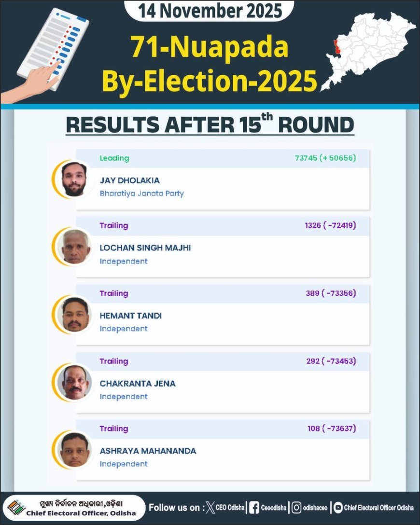The height and width of the screenshot is (525, 420).
Task: Click the 'odishaceo' Instagram handle text
Action: pyautogui.click(x=316, y=508)
